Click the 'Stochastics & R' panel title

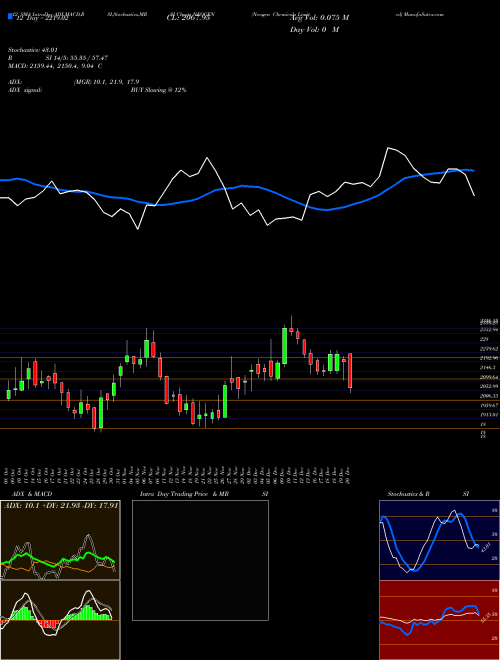[409, 494]
